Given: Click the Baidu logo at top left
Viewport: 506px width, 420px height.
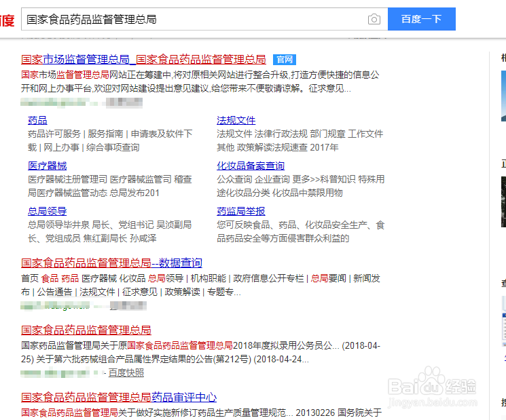Looking at the screenshot, I should 7,20.
